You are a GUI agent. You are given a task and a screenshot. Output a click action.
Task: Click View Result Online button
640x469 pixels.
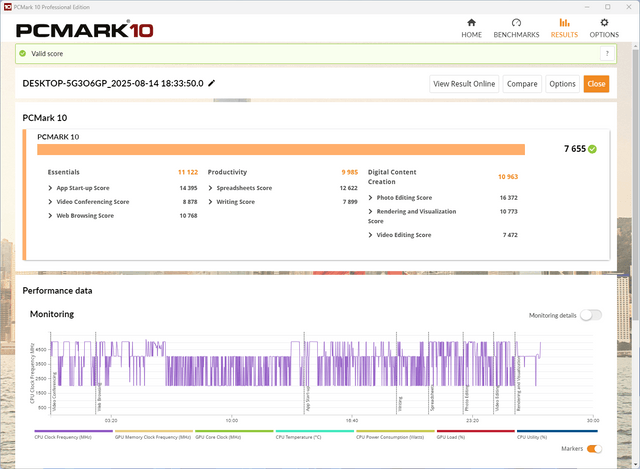464,84
